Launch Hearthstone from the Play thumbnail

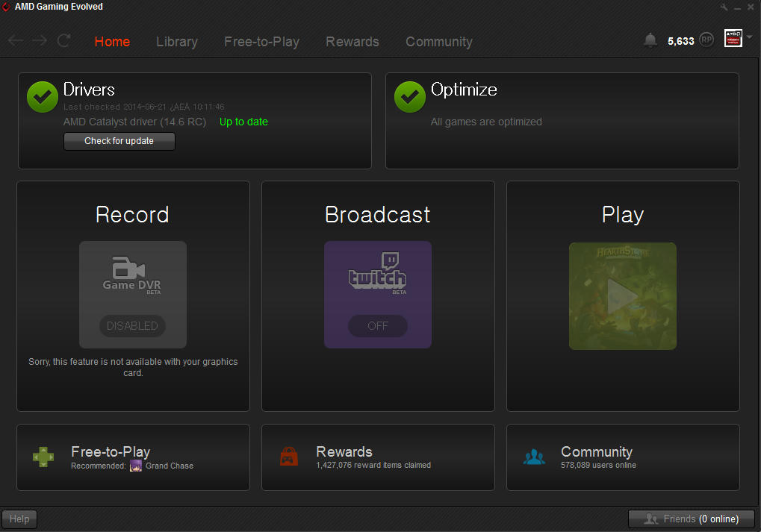(x=623, y=295)
